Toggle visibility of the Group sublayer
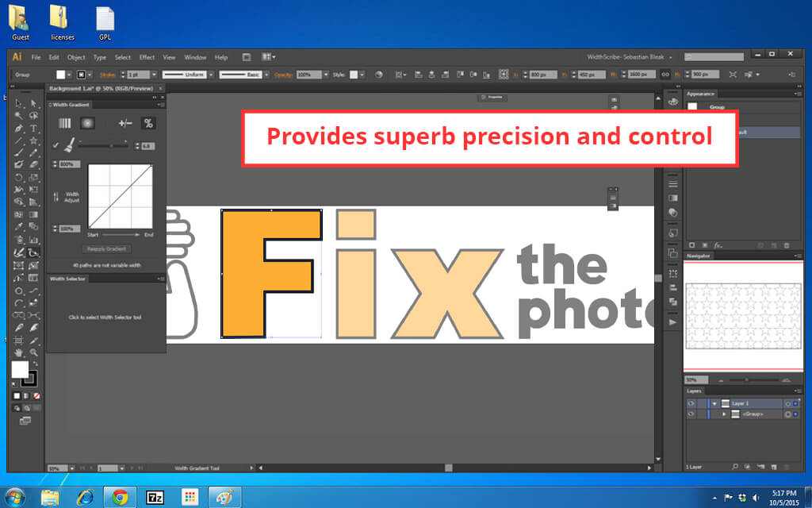This screenshot has height=508, width=812. click(691, 414)
